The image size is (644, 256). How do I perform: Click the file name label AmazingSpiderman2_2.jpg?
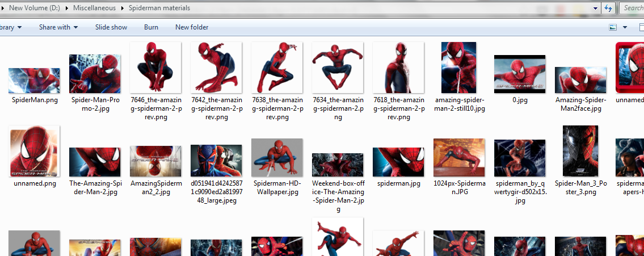click(155, 188)
